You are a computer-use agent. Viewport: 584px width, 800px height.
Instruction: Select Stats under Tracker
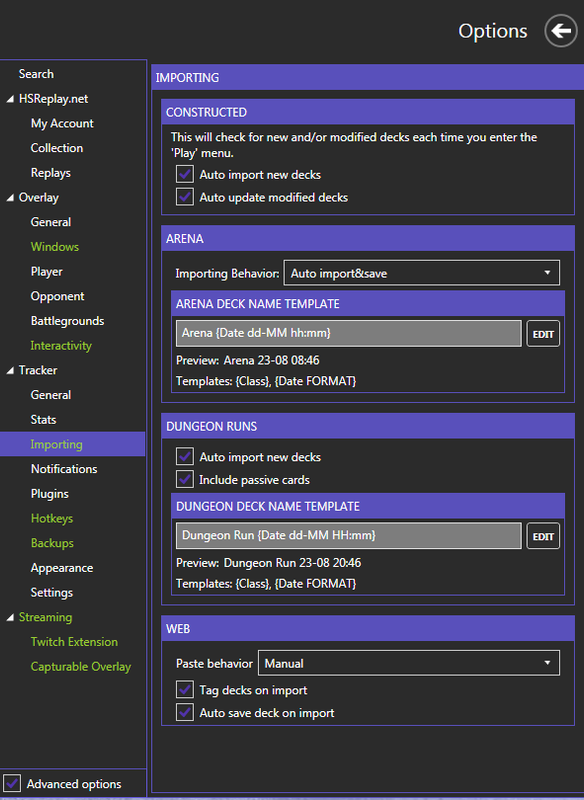point(43,419)
